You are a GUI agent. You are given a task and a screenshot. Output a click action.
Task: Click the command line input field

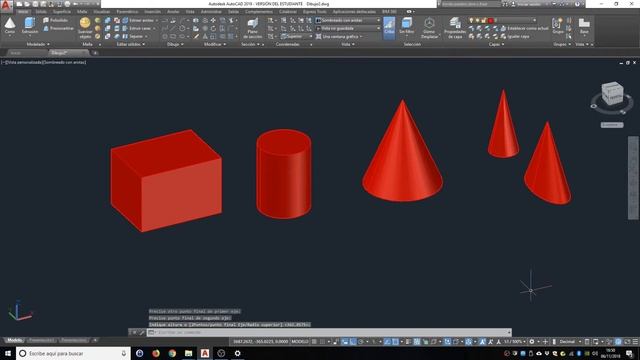click(x=330, y=332)
